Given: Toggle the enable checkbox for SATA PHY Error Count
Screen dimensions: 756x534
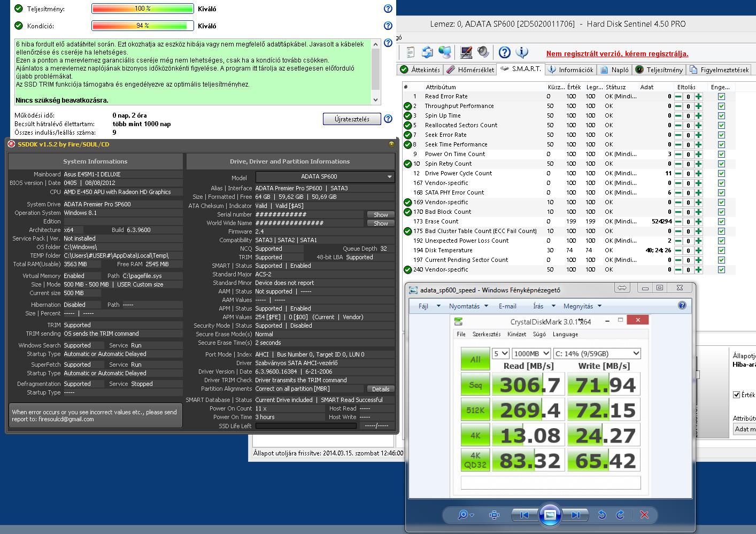Looking at the screenshot, I should (x=721, y=193).
